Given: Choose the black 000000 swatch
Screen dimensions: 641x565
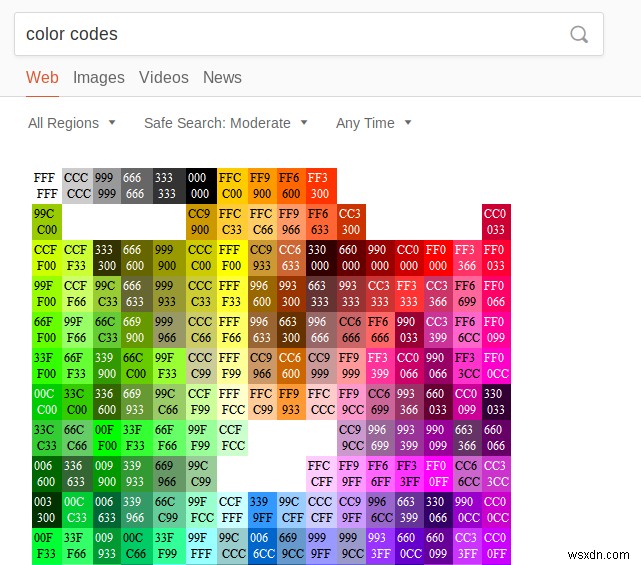Looking at the screenshot, I should pos(201,186).
